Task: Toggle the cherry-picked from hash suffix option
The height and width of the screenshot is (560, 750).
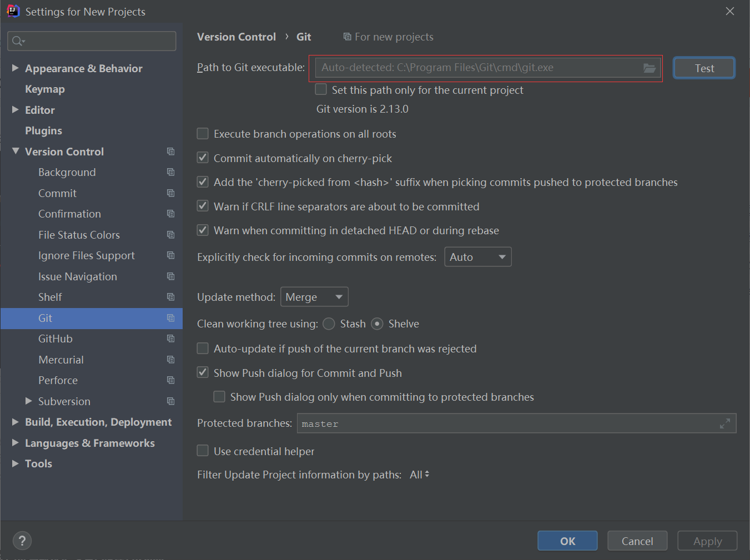Action: pos(203,182)
